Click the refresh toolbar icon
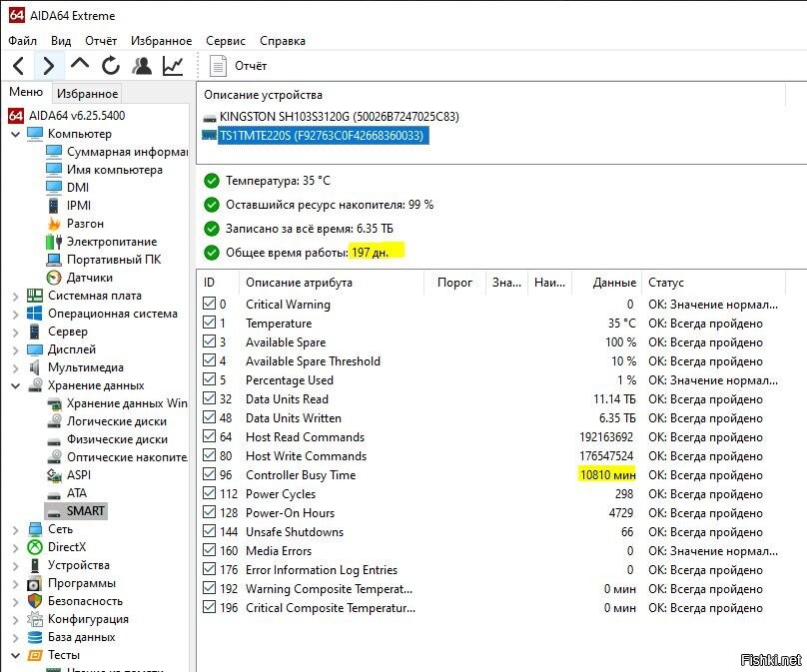 tap(111, 66)
